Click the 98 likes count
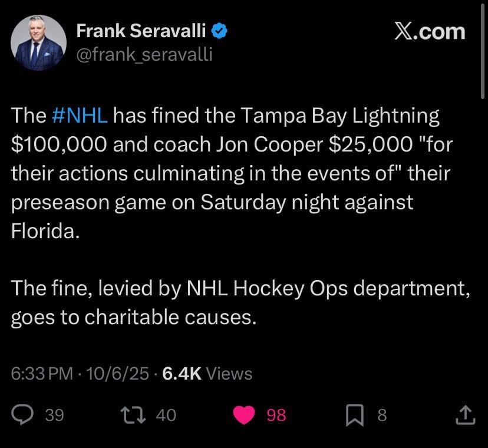The width and height of the screenshot is (488, 448). (276, 416)
